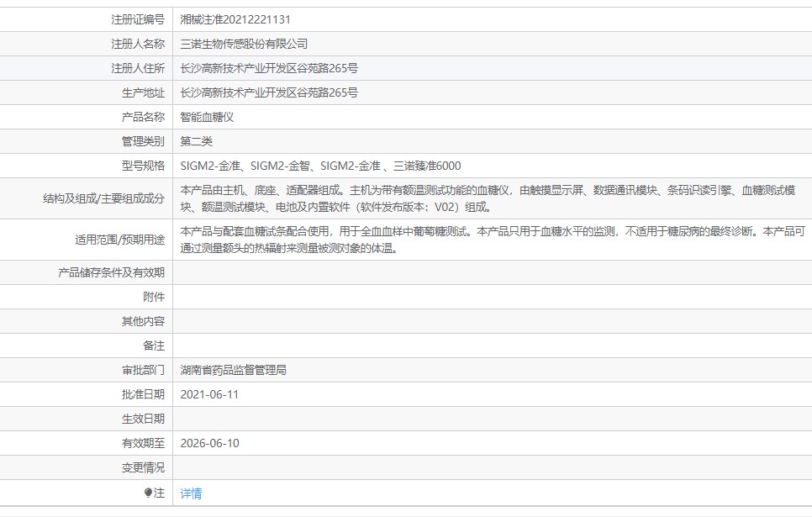Click the 批准日期 label
This screenshot has width=812, height=517.
143,394
